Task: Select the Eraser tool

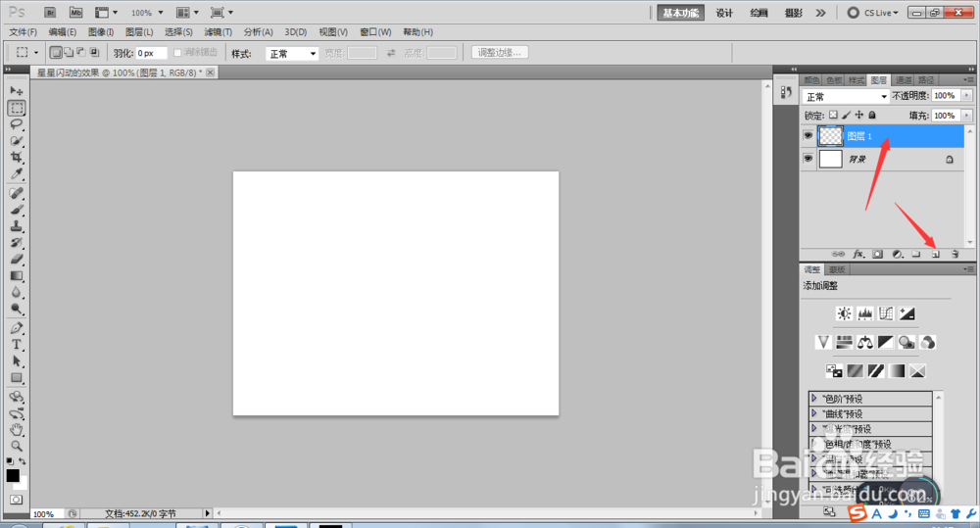Action: [x=17, y=259]
